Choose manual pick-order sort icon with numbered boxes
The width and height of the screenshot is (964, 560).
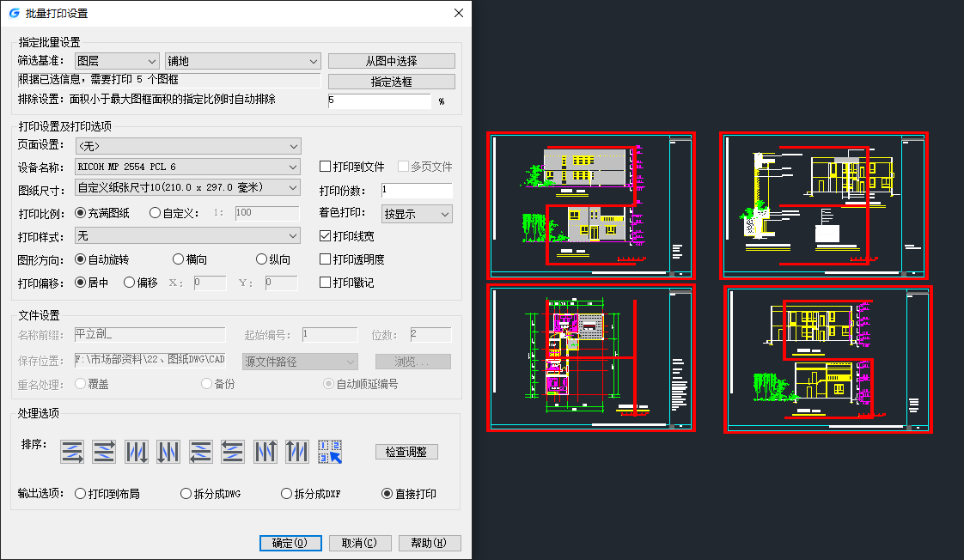coord(330,452)
